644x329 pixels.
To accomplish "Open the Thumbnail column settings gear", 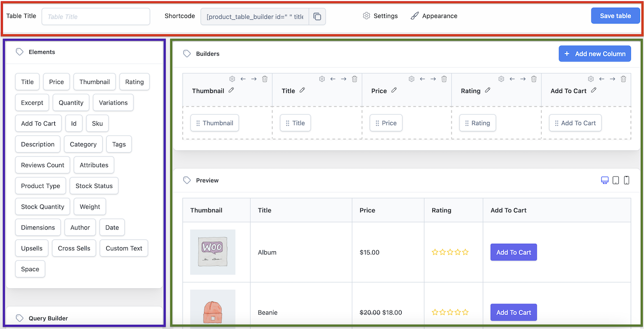I will [232, 79].
